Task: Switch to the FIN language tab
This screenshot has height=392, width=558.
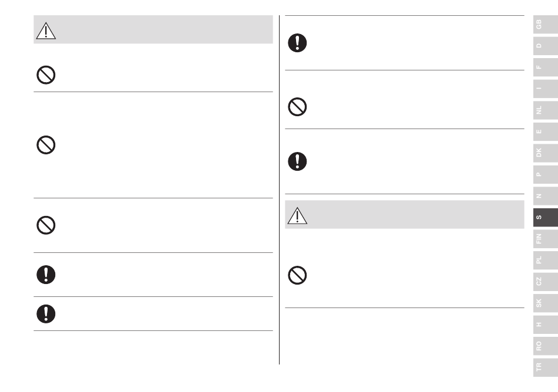Action: click(546, 239)
